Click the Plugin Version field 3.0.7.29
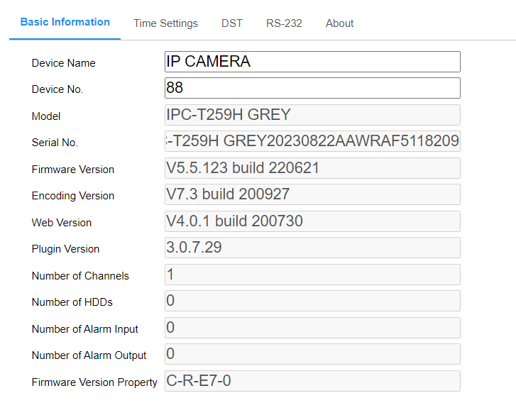The image size is (516, 420). click(312, 248)
